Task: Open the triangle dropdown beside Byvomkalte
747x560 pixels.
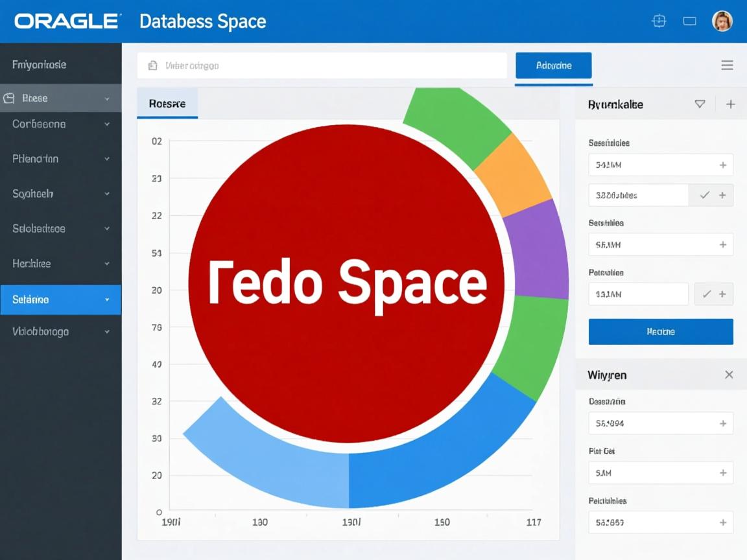Action: coord(700,104)
